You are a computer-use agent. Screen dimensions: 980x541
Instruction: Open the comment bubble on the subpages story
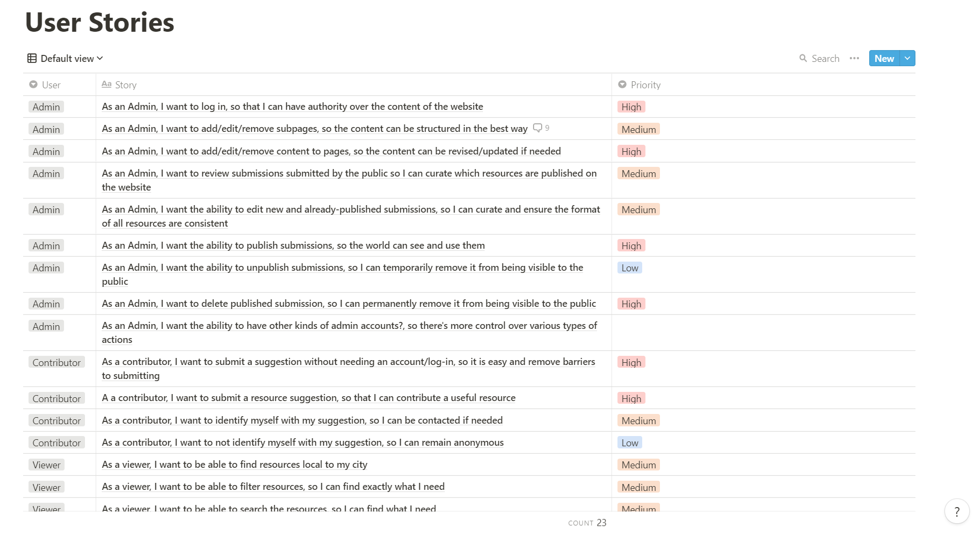pyautogui.click(x=537, y=128)
